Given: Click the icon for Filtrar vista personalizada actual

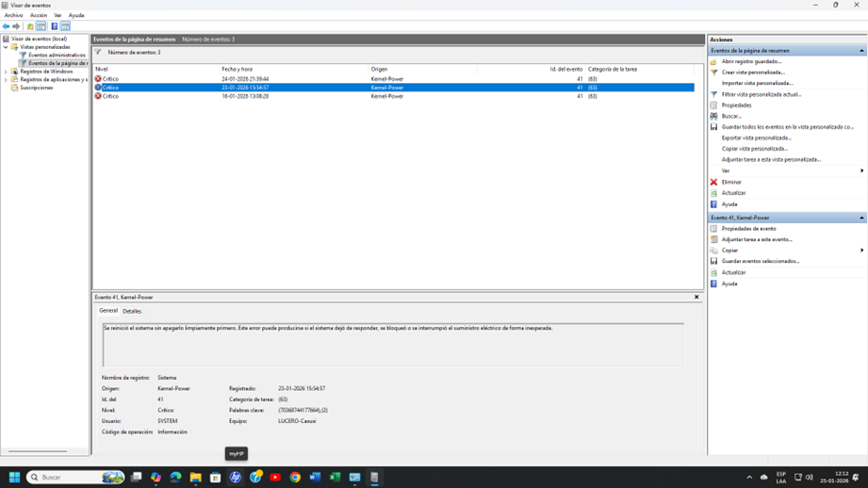Looking at the screenshot, I should point(714,94).
